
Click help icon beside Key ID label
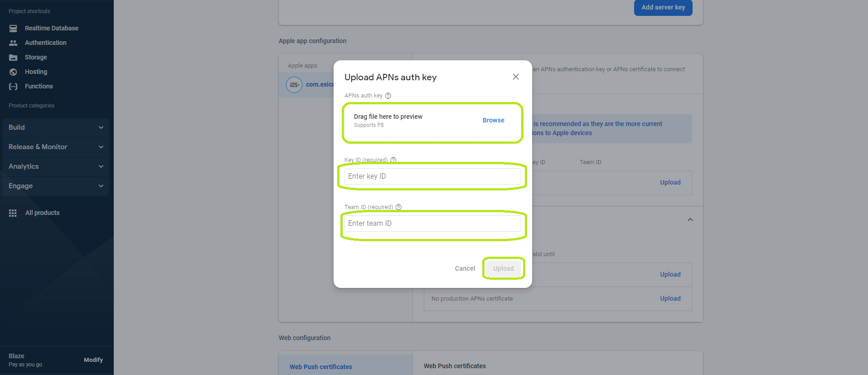pos(393,160)
